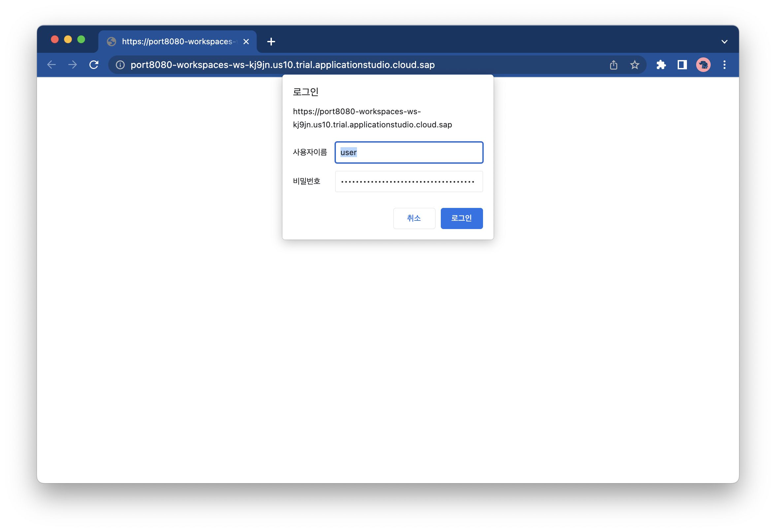This screenshot has height=532, width=776.
Task: Bookmark this page with star icon
Action: [x=634, y=65]
